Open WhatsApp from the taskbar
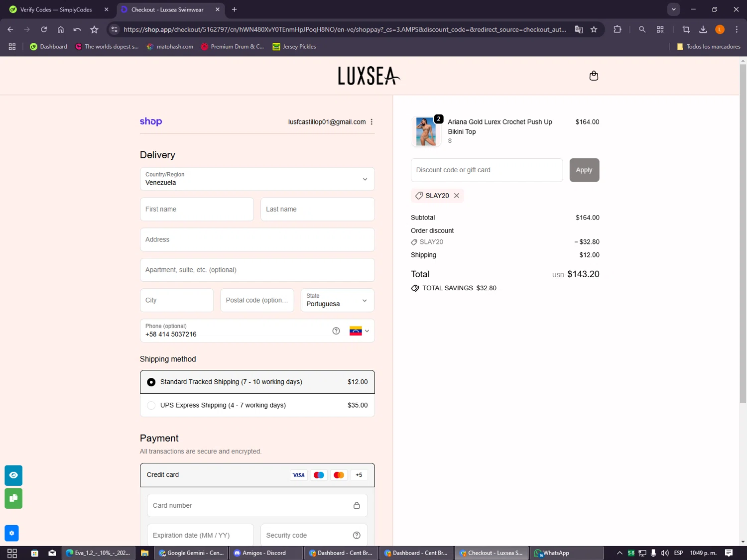Viewport: 747px width, 560px height. pos(566,553)
